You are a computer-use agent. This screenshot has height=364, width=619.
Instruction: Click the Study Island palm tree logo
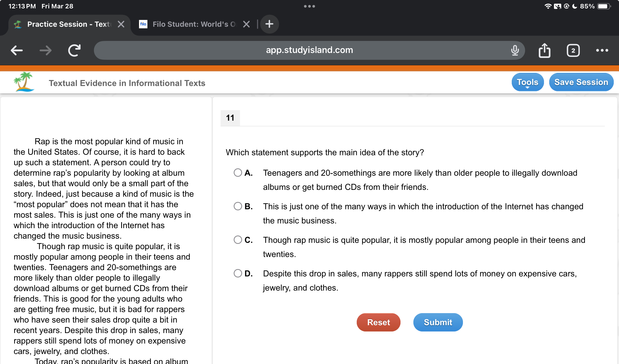(24, 82)
